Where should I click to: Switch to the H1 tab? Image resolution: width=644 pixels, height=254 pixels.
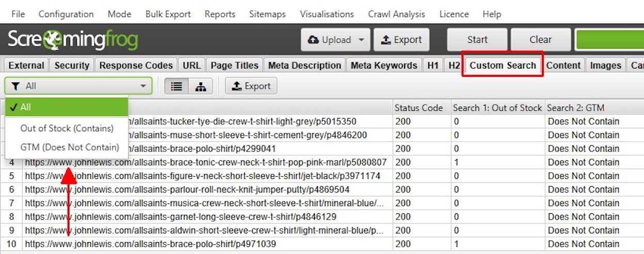tap(432, 65)
